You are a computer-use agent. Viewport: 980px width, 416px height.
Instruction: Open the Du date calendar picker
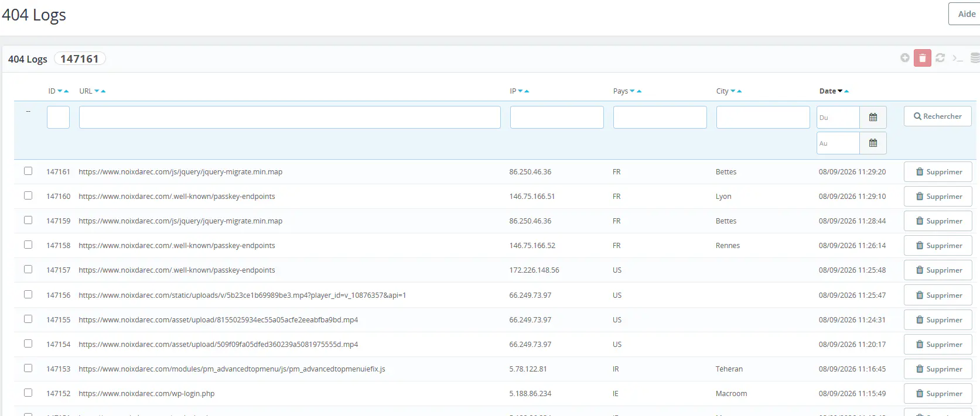coord(873,117)
